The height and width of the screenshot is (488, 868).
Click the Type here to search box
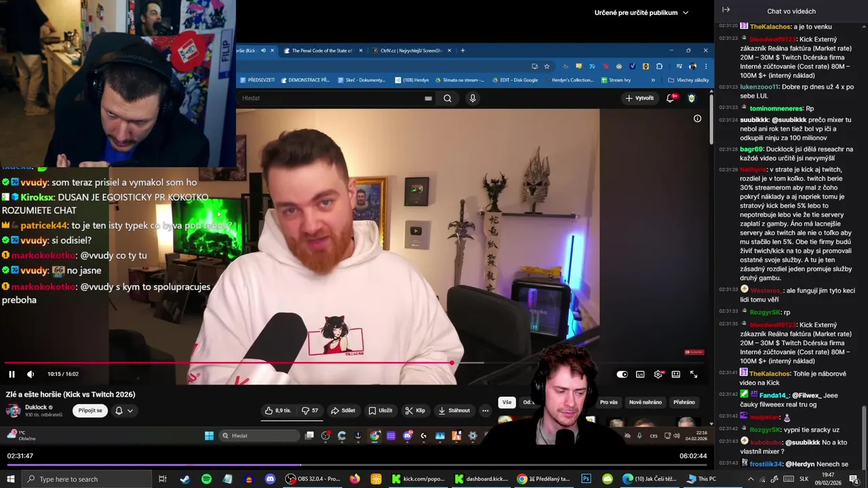[x=87, y=479]
